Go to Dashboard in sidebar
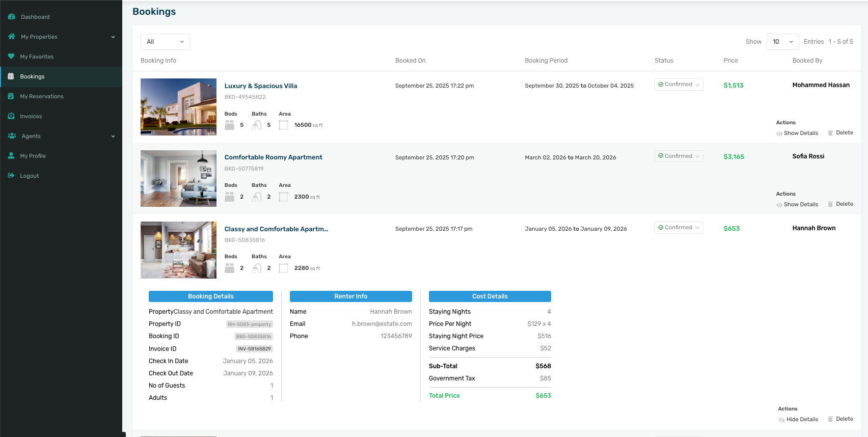The width and height of the screenshot is (868, 437). 35,17
